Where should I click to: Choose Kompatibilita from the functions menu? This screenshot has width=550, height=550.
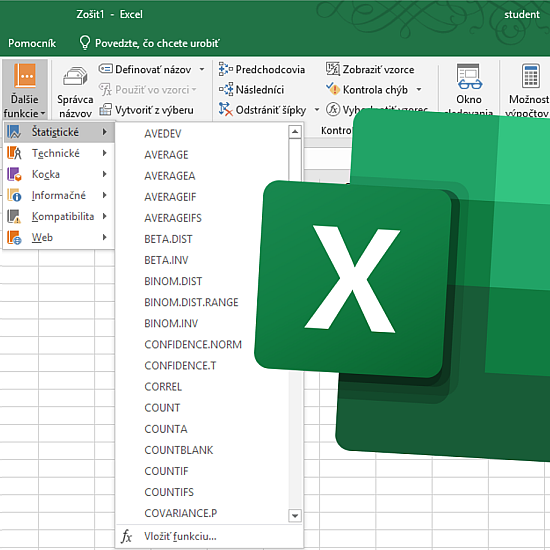tap(59, 216)
